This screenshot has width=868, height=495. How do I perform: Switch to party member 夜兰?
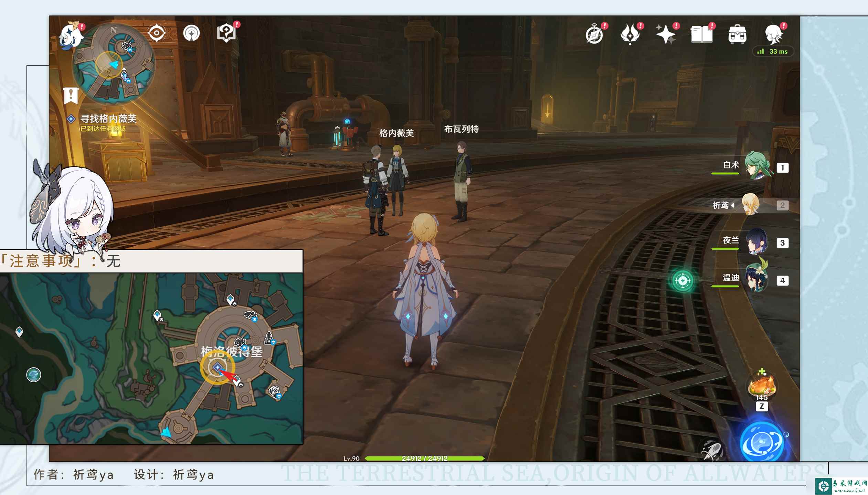tap(756, 241)
